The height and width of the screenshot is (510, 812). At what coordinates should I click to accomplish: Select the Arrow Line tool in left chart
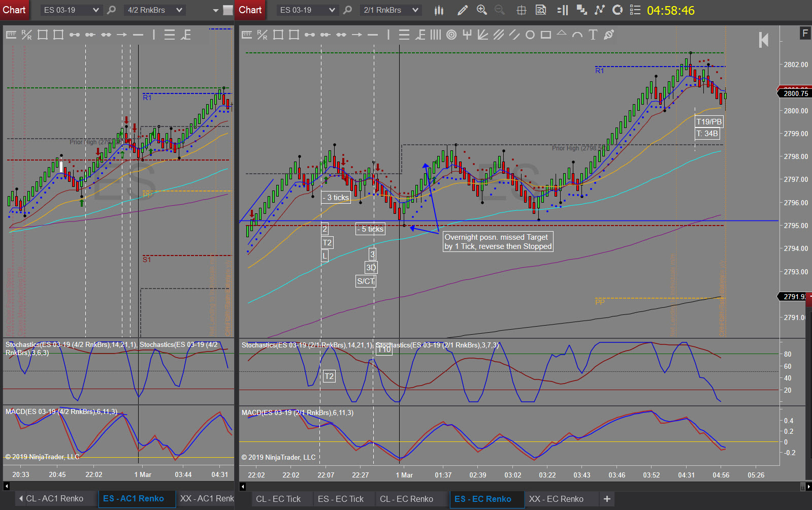coord(122,35)
